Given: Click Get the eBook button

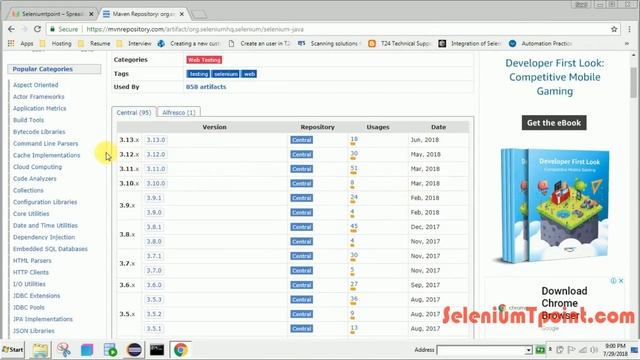Looking at the screenshot, I should (554, 123).
